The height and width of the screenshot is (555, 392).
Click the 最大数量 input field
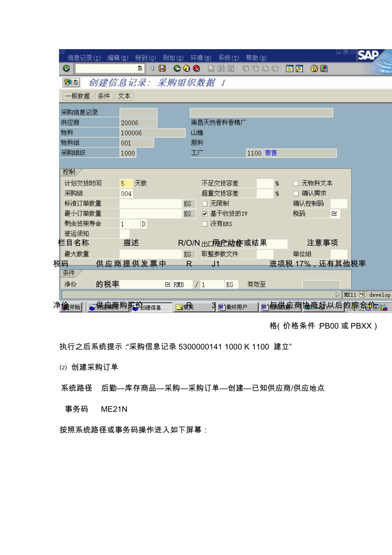click(151, 254)
